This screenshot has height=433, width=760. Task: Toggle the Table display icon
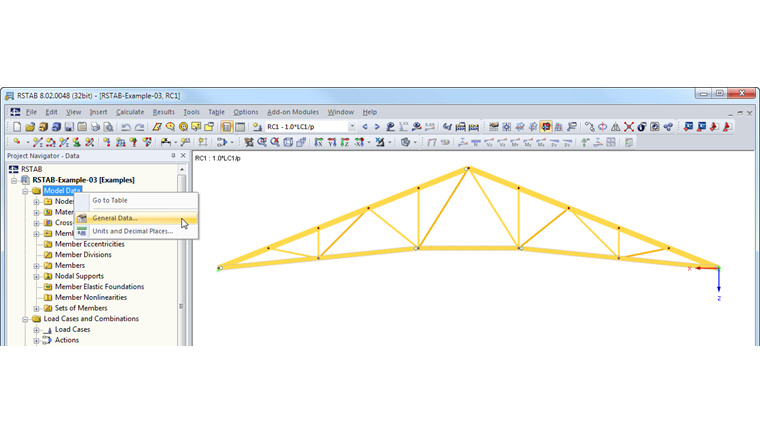click(240, 127)
